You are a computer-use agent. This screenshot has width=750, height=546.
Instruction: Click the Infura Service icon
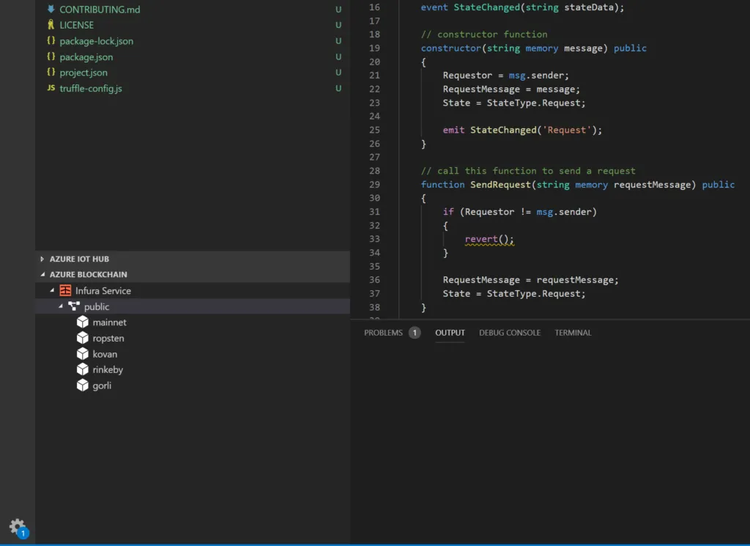click(x=65, y=291)
